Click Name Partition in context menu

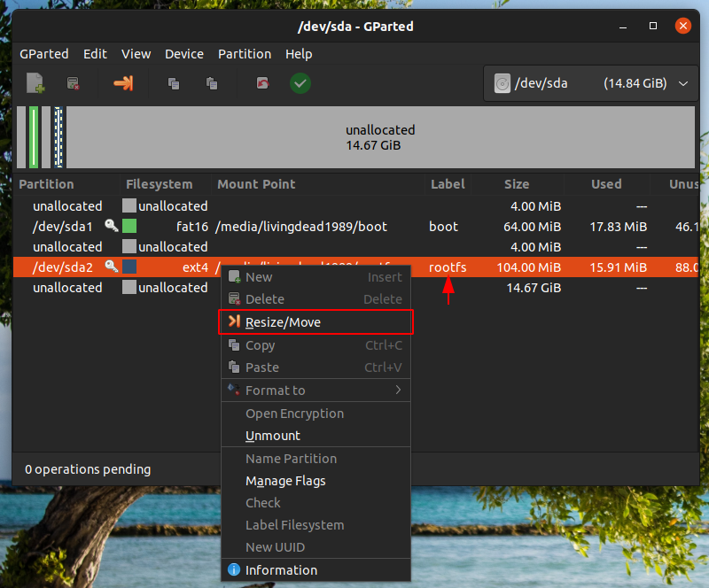[316, 459]
